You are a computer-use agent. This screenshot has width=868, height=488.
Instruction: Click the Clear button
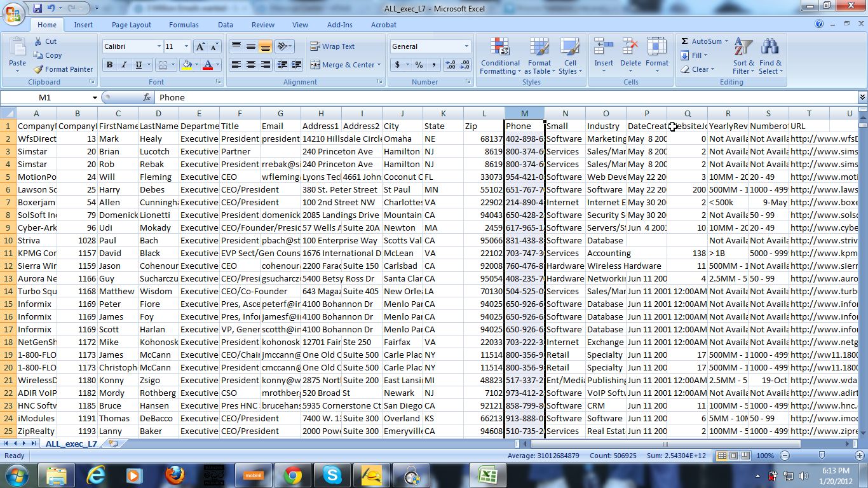coord(698,69)
